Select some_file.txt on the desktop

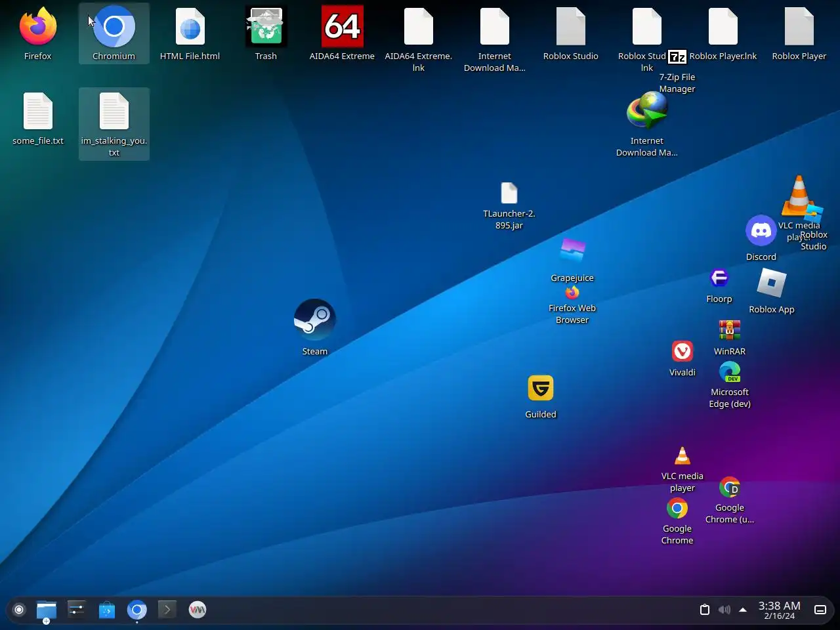tap(38, 112)
